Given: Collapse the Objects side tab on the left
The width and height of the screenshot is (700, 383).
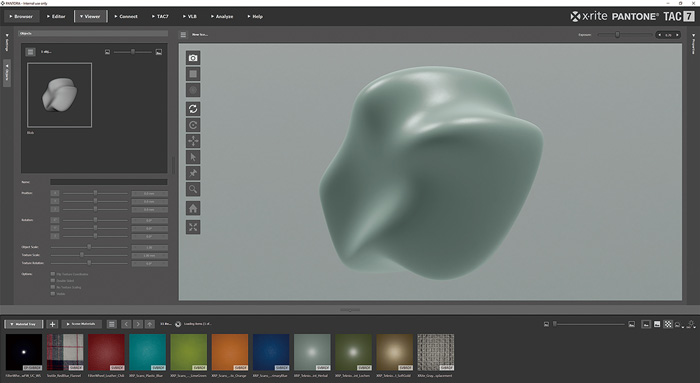Looking at the screenshot, I should coord(7,72).
